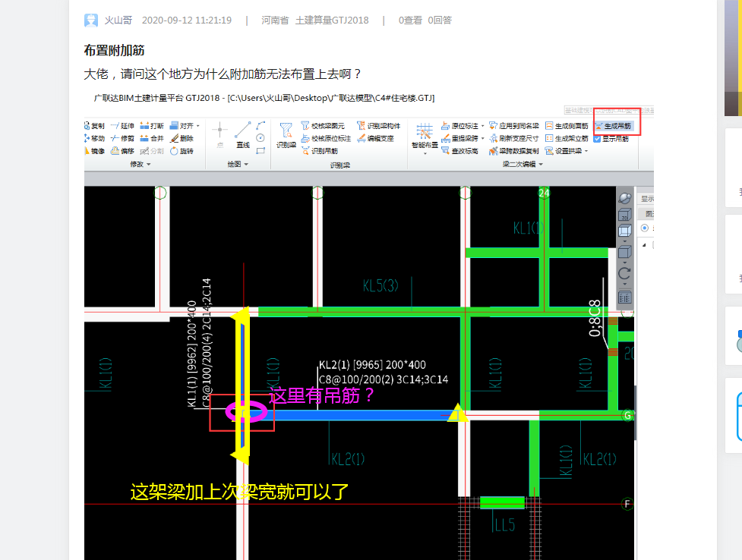
Task: Click the 火山哥 user avatar icon
Action: (91, 20)
